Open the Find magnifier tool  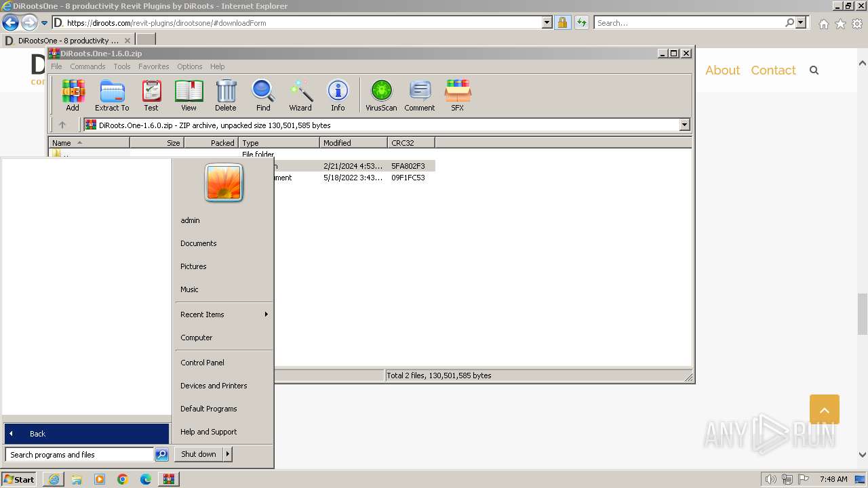(x=263, y=95)
